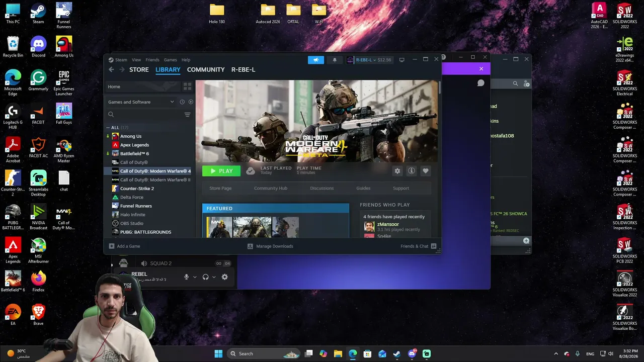Deafen audio with Discord headphones icon
644x362 pixels.
pyautogui.click(x=205, y=277)
